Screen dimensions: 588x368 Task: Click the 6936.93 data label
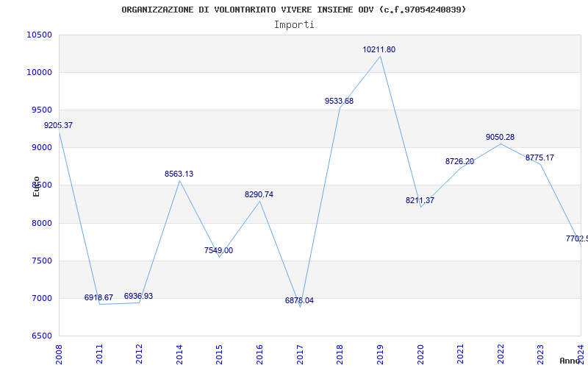click(138, 297)
